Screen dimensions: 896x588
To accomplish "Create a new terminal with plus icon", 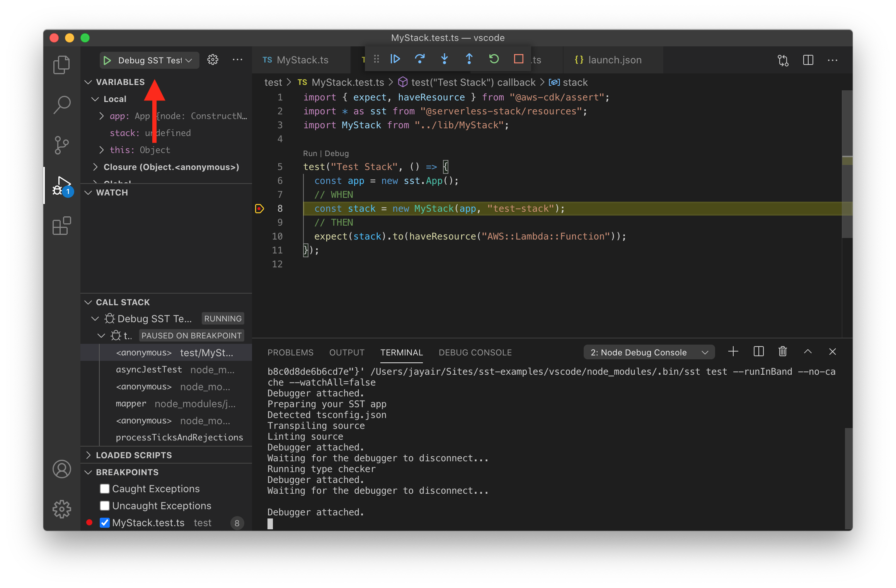I will point(733,352).
